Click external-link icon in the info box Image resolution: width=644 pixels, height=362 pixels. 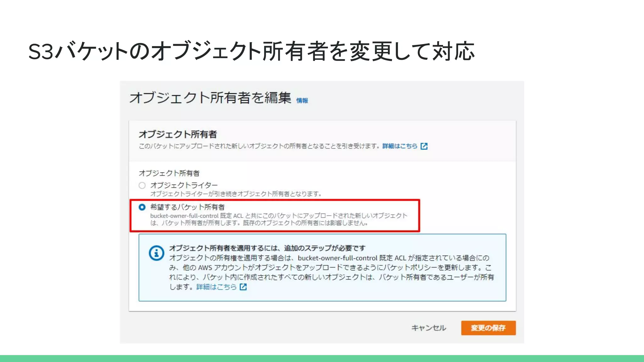pyautogui.click(x=243, y=287)
